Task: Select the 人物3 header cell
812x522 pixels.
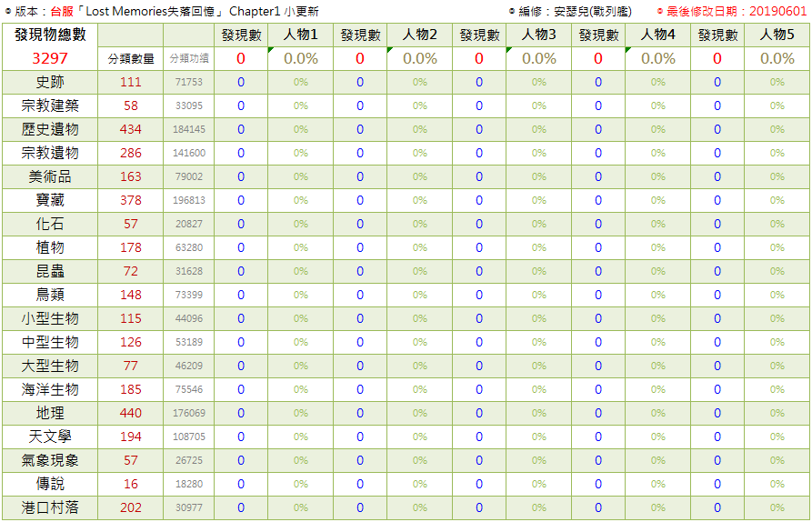Action: click(538, 35)
